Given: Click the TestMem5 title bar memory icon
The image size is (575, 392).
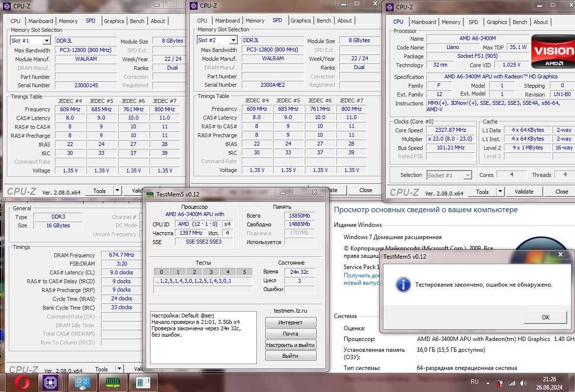Looking at the screenshot, I should pyautogui.click(x=150, y=195).
